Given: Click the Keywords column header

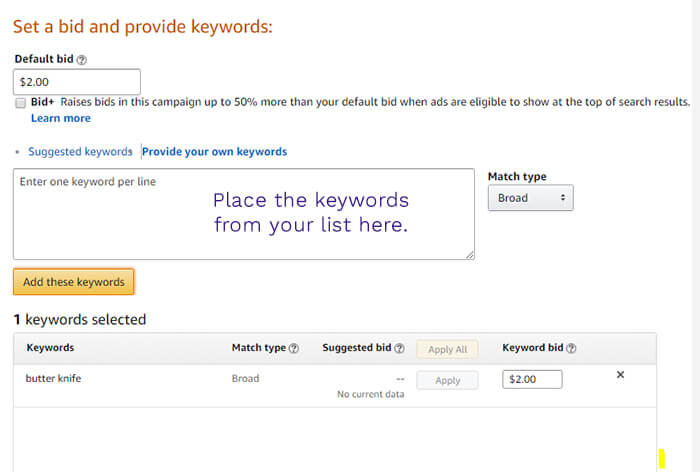Looking at the screenshot, I should click(x=50, y=348).
